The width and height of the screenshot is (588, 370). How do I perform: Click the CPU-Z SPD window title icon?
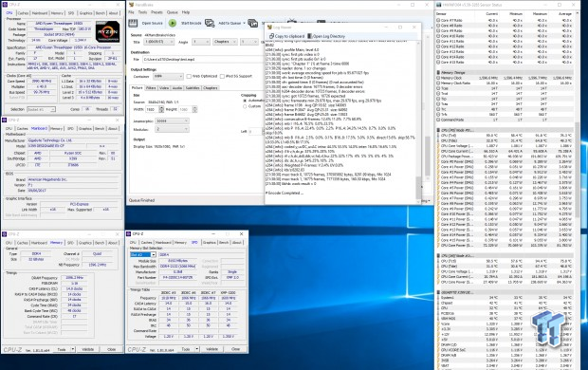pyautogui.click(x=129, y=233)
